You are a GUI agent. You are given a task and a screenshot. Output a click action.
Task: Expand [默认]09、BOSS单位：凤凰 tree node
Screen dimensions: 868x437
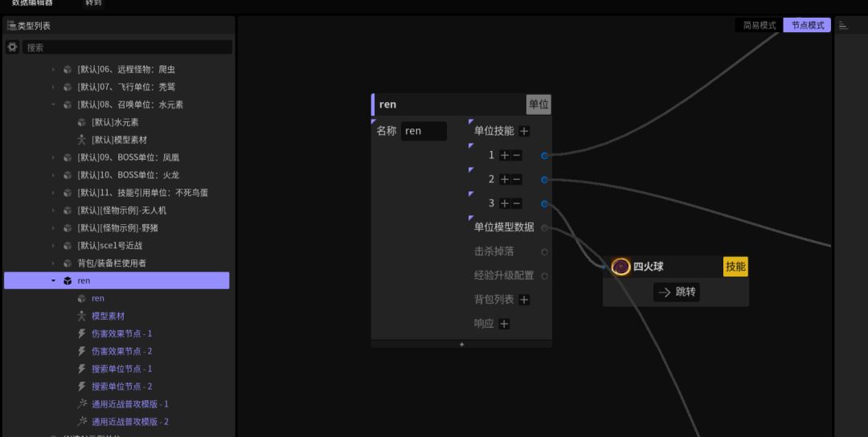53,157
